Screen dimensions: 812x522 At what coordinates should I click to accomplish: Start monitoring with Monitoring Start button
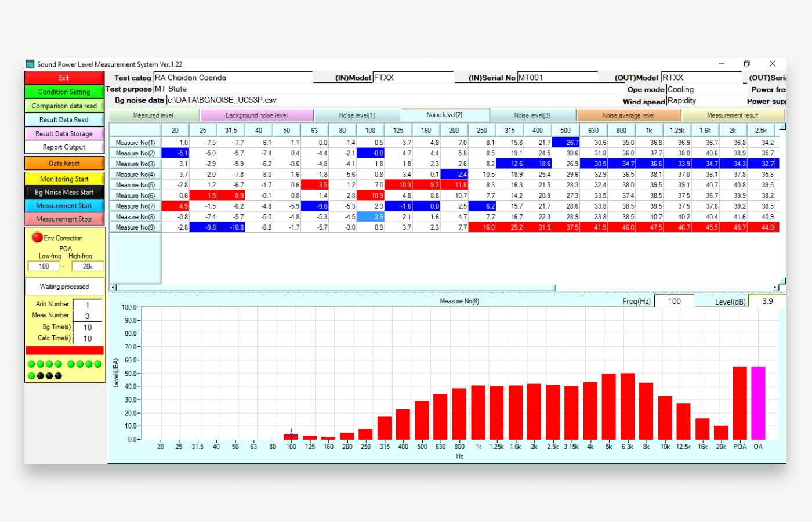pos(64,179)
